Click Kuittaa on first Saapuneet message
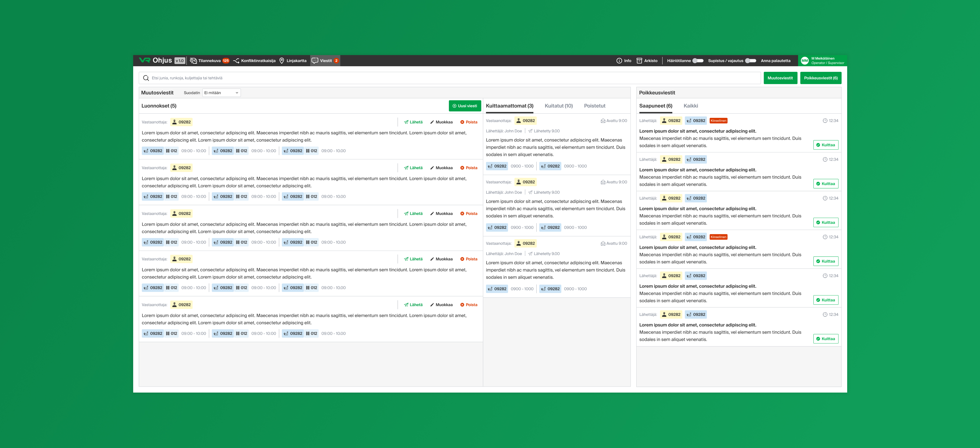This screenshot has width=980, height=448. [x=826, y=145]
